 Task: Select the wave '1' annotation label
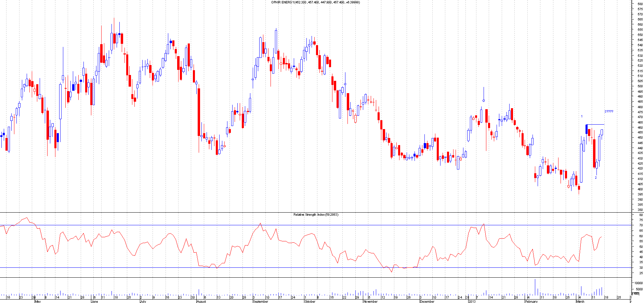[582, 116]
